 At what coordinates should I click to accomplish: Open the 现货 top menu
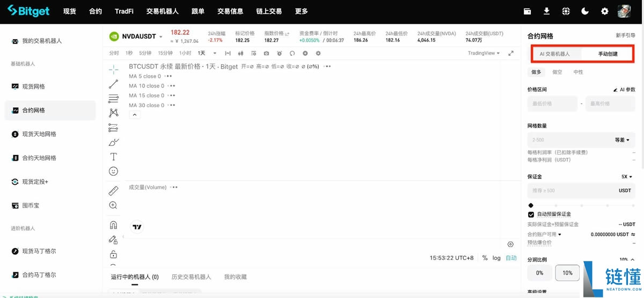tap(69, 11)
